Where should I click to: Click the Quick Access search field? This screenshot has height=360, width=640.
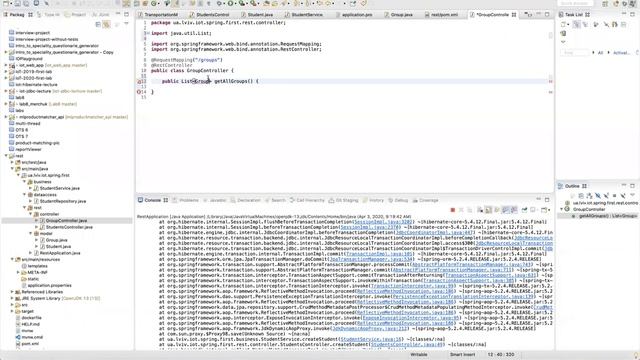pyautogui.click(x=575, y=3)
